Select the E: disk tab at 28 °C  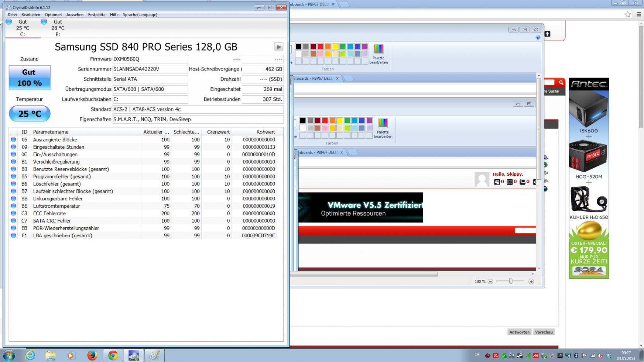[x=58, y=28]
